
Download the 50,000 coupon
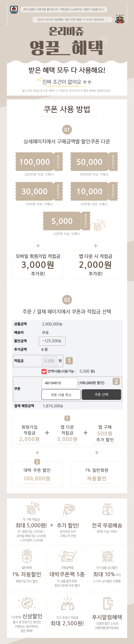[x=94, y=162]
